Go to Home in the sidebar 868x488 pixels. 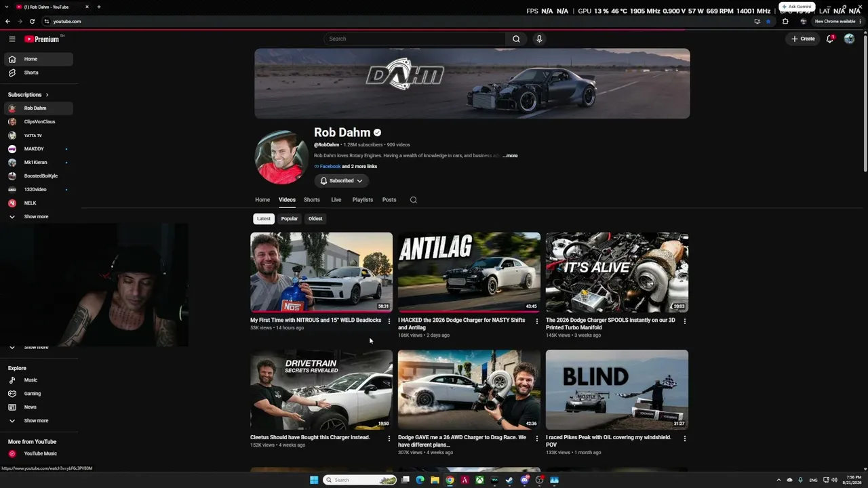[39, 59]
